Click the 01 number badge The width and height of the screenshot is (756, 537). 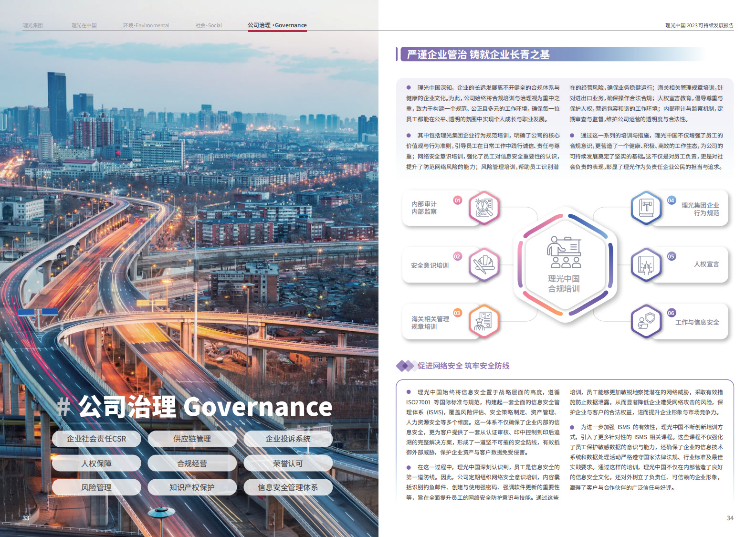tap(458, 200)
